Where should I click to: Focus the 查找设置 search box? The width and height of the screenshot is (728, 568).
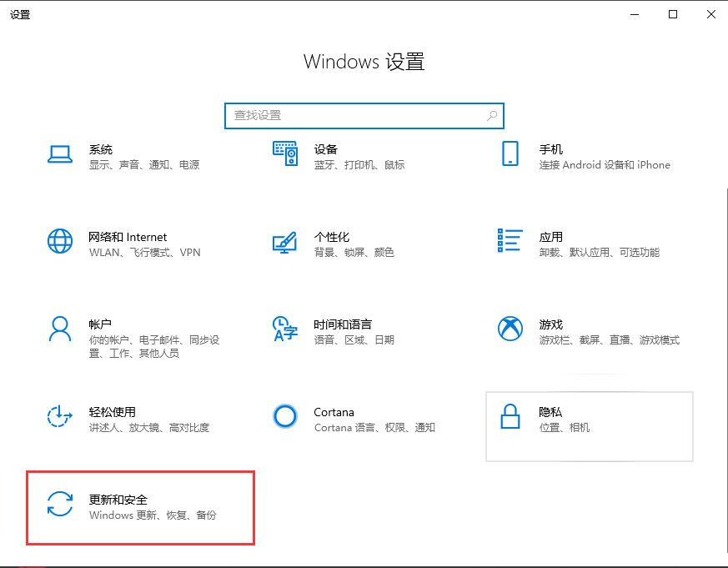[x=364, y=116]
